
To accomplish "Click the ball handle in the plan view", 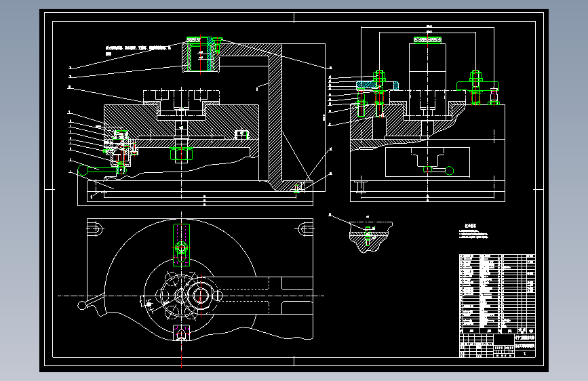I will (82, 305).
